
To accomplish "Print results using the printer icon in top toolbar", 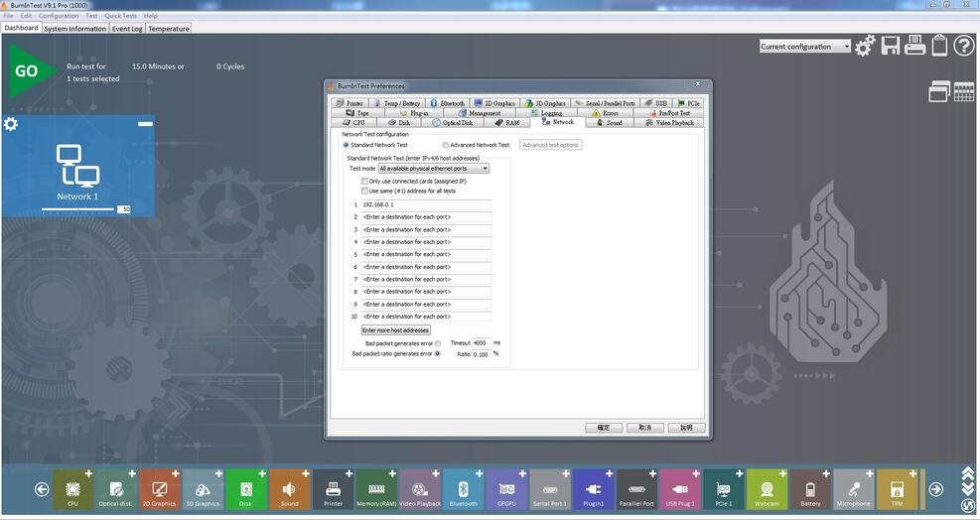I will 915,46.
